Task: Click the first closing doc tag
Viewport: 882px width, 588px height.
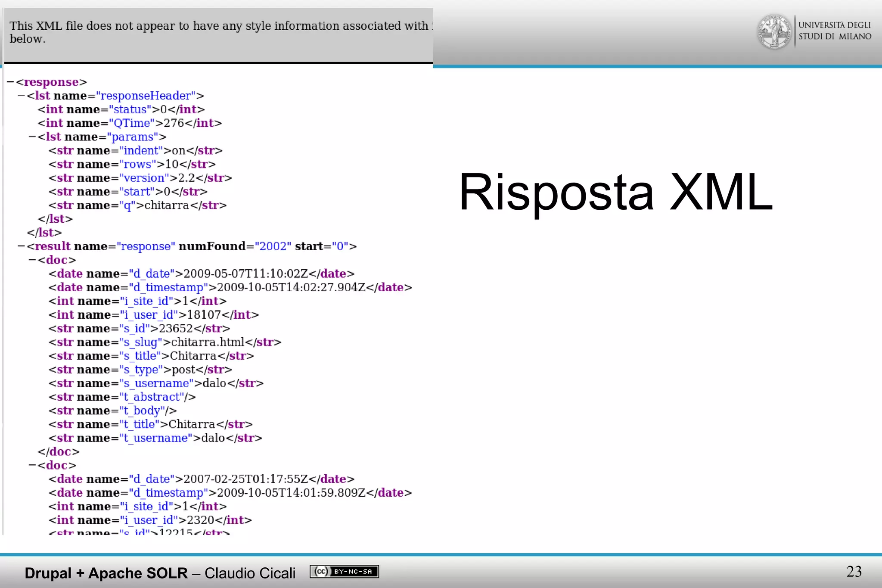Action: [59, 452]
